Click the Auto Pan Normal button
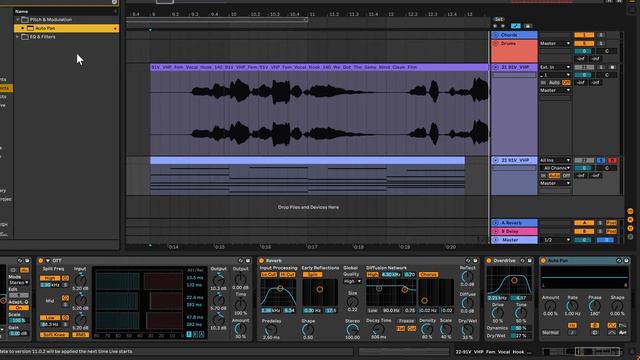This screenshot has height=360, width=640. tap(550, 333)
